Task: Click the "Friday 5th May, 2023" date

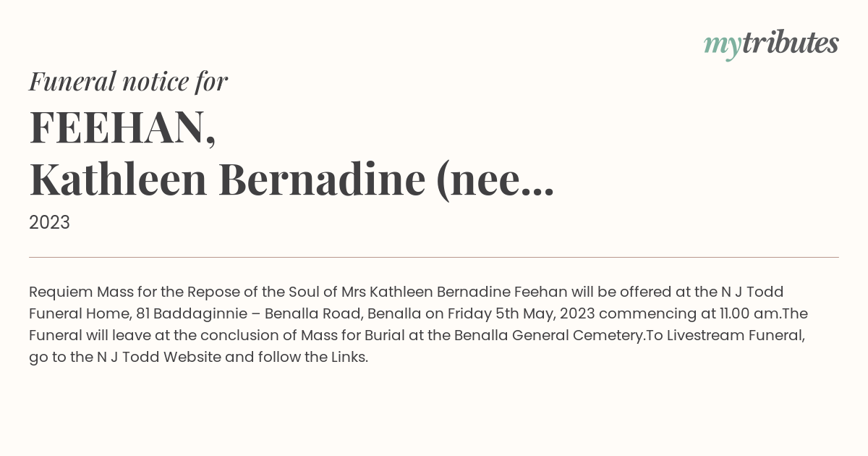Action: (522, 314)
